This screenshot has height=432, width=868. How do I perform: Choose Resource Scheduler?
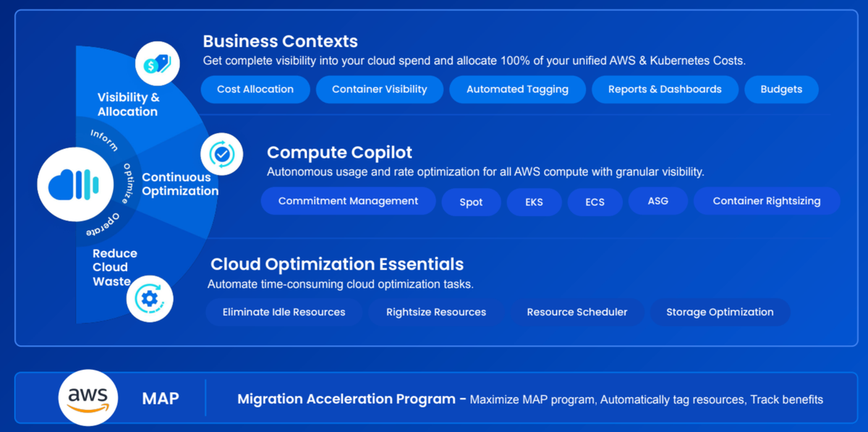pyautogui.click(x=576, y=312)
